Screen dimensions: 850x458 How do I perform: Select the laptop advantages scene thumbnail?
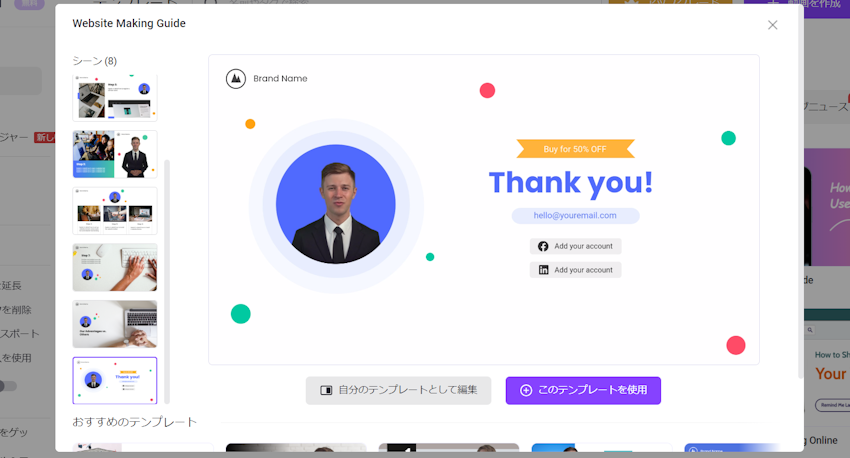pos(115,324)
